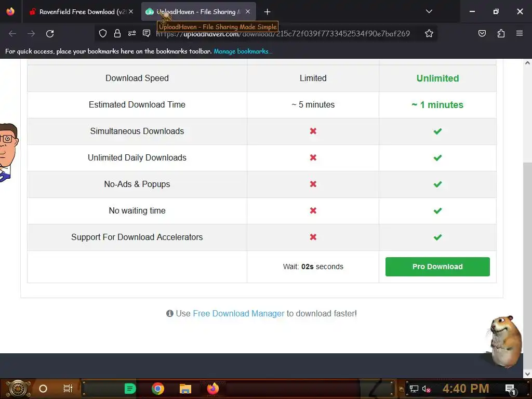Screen dimensions: 532x399
Task: Click the 'Estimated Download Time' label
Action: pos(137,104)
